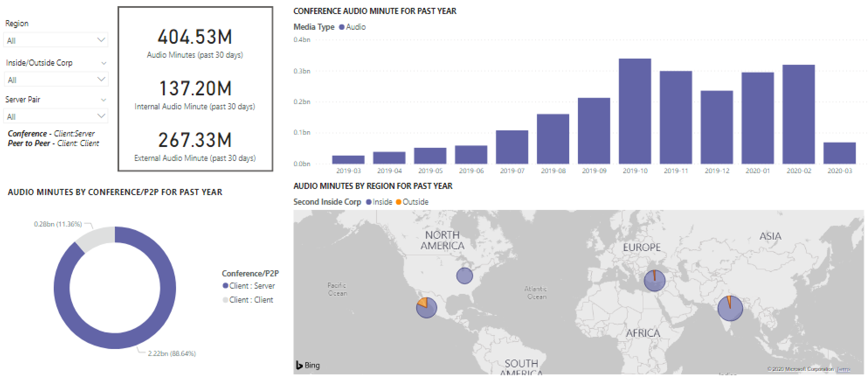Click the Europe pie marker near Turkey

pos(654,280)
